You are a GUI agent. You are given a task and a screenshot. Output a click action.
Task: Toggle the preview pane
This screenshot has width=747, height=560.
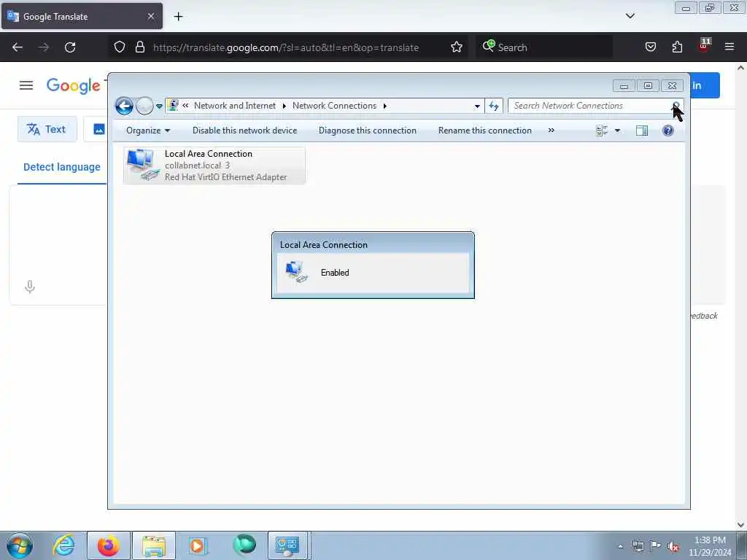click(642, 131)
